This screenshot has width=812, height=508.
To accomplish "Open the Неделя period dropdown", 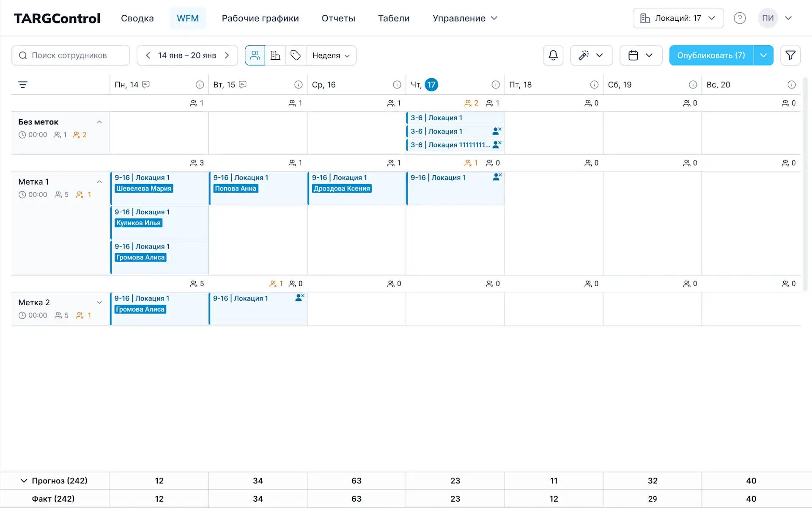I will (331, 55).
